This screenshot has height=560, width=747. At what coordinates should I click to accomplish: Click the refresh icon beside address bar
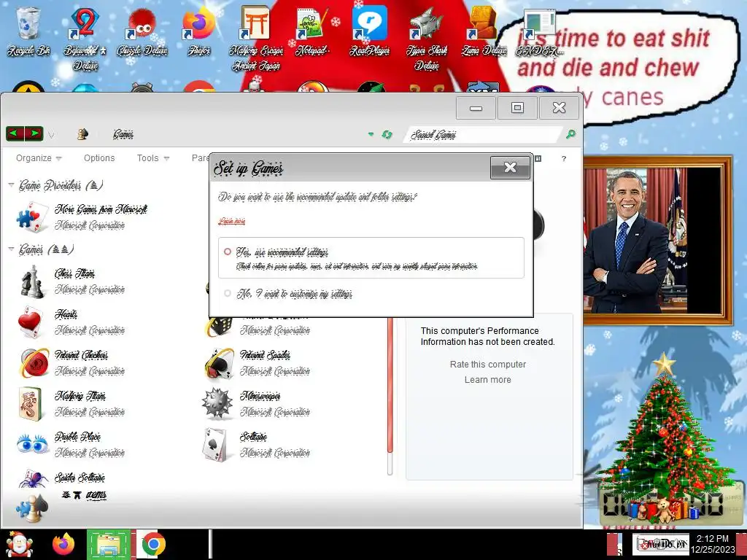[387, 135]
